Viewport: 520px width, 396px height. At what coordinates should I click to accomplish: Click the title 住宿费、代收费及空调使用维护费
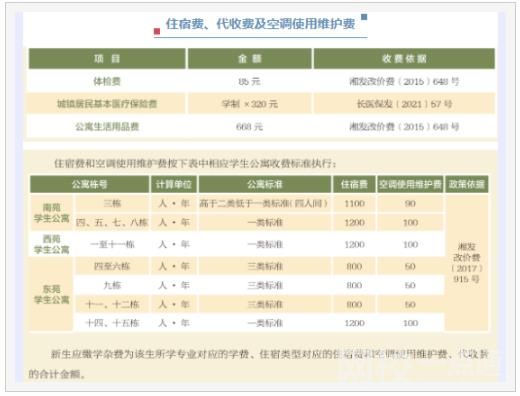tap(260, 24)
